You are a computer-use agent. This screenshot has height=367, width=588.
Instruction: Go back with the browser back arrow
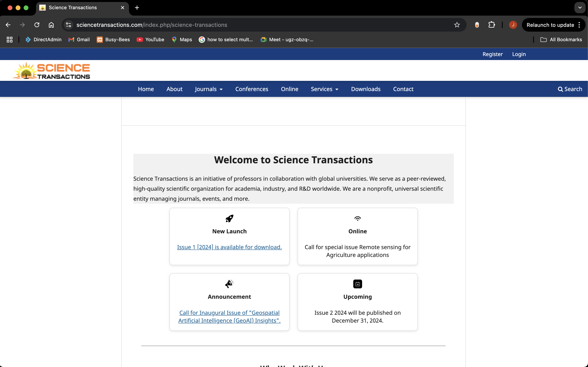[8, 25]
